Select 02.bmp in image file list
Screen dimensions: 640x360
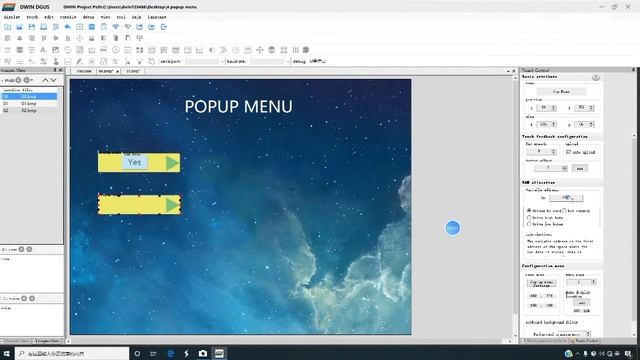[29, 111]
